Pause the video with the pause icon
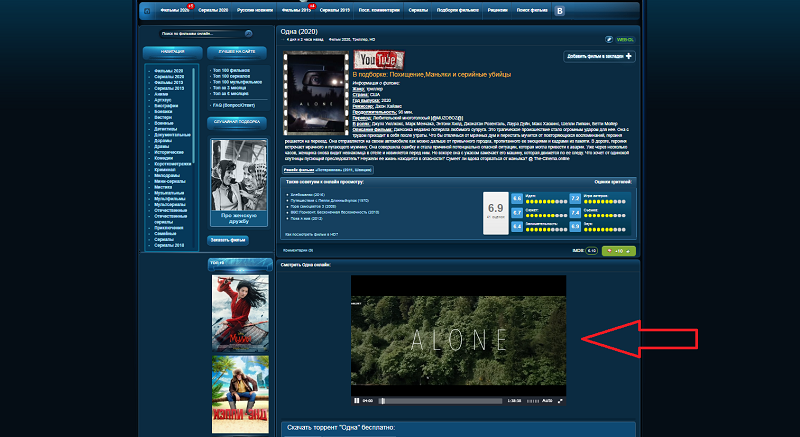The width and height of the screenshot is (800, 437). click(x=357, y=401)
